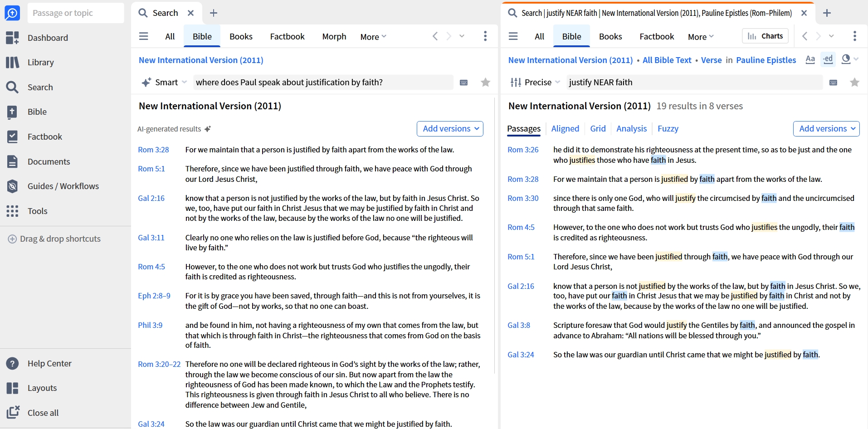Open Phil 3:9 result reference
Viewport: 868px width, 429px height.
tap(150, 325)
